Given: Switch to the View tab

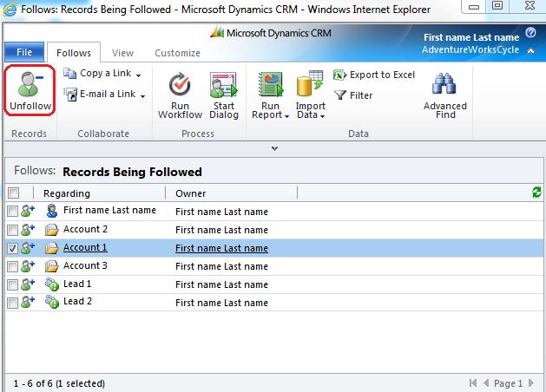Looking at the screenshot, I should pyautogui.click(x=122, y=53).
